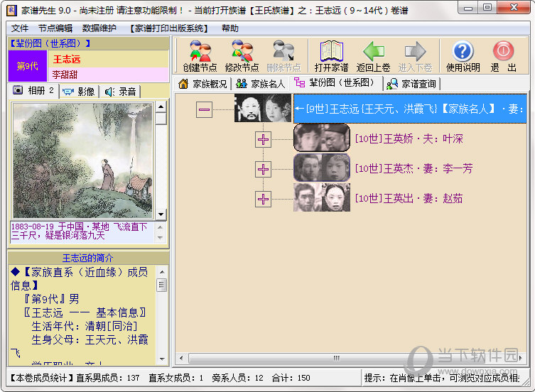535x392 pixels.
Task: Click 简介 panel scrollbar down arrow
Action: pos(162,359)
